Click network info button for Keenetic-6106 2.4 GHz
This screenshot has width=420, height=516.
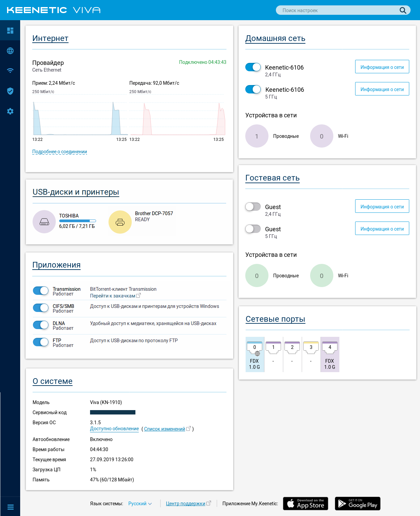pos(382,67)
